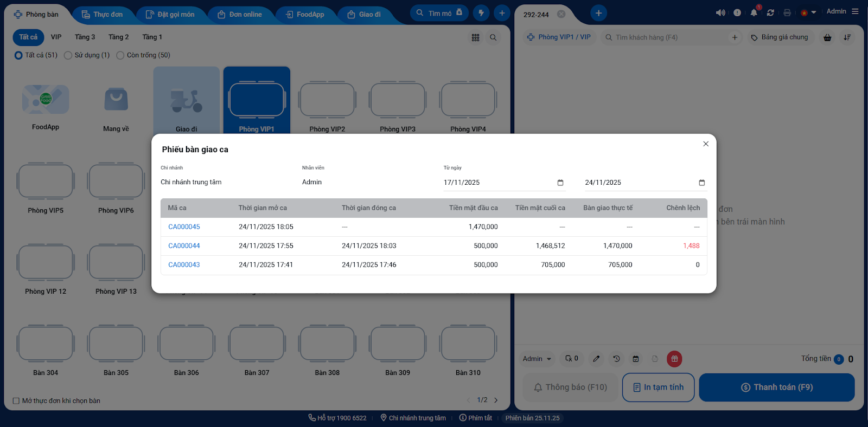Image resolution: width=868 pixels, height=427 pixels.
Task: Select table Bàn 310
Action: [x=468, y=350]
